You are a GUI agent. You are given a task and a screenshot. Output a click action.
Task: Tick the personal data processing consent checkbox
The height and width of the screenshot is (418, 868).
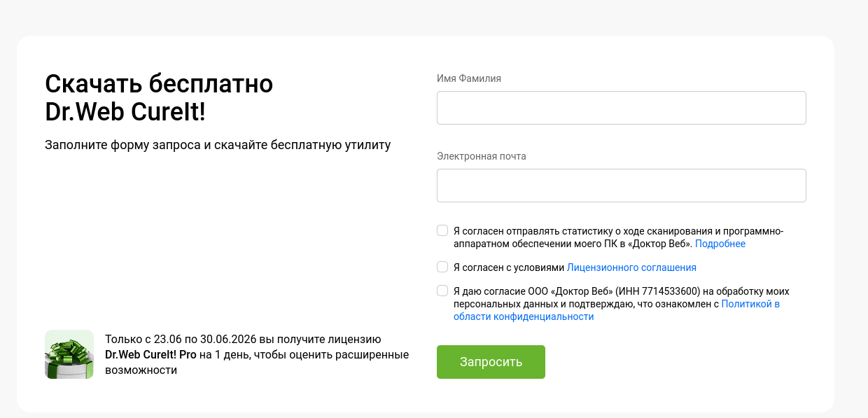coord(442,291)
